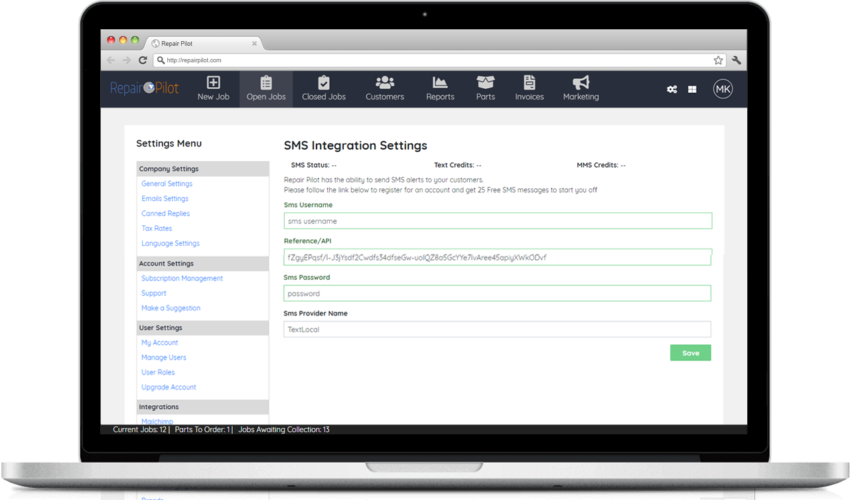Click the 'Text Credits: --' text
Image resolution: width=868 pixels, height=500 pixels.
(458, 165)
